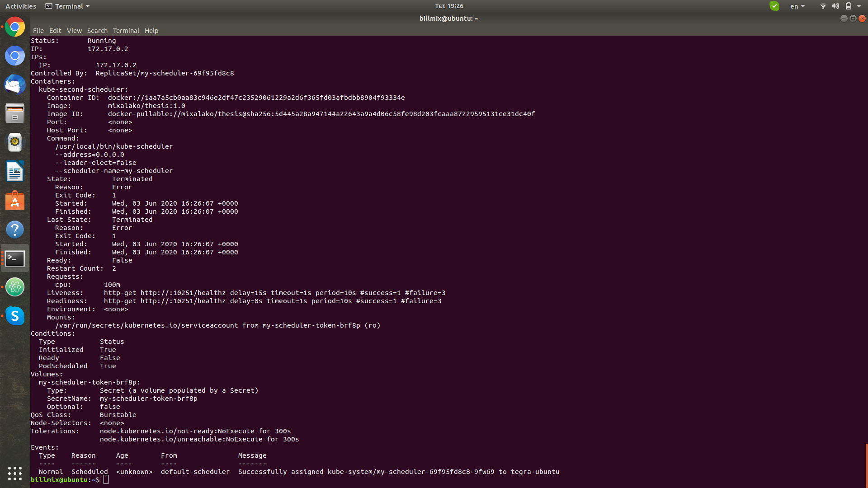Show all applications with the grid icon
The image size is (868, 488).
15,473
